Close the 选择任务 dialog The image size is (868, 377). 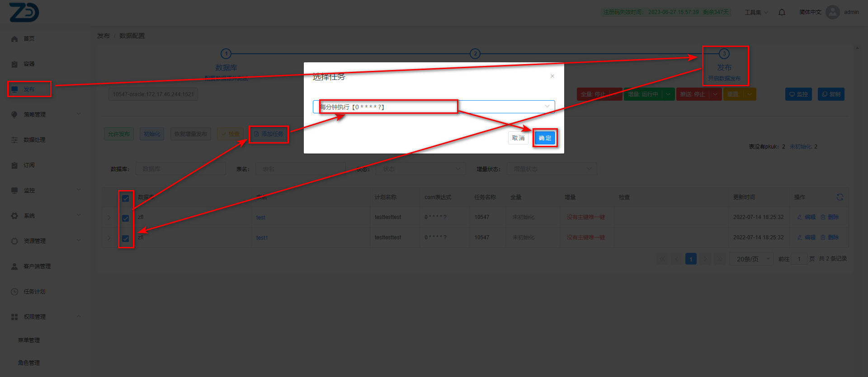coord(552,76)
